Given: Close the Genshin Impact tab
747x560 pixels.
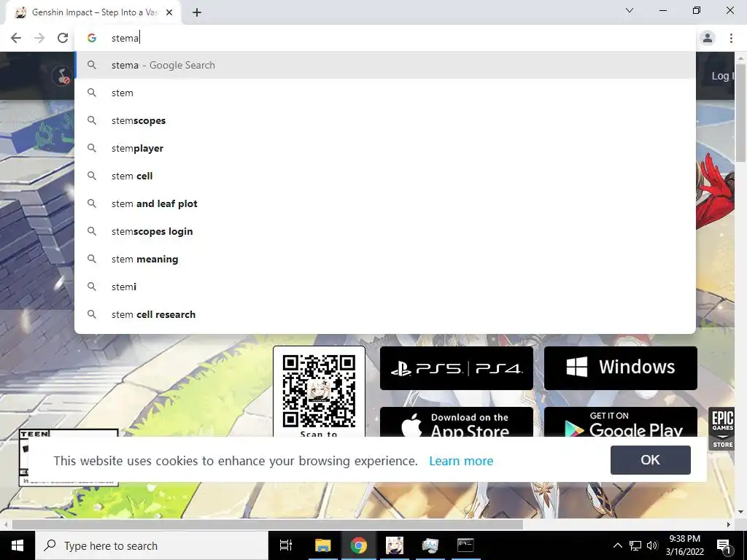Looking at the screenshot, I should [x=169, y=12].
